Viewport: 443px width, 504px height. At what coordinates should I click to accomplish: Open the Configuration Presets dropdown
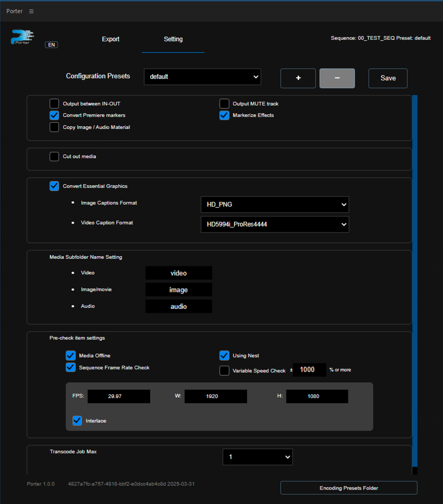tap(202, 77)
